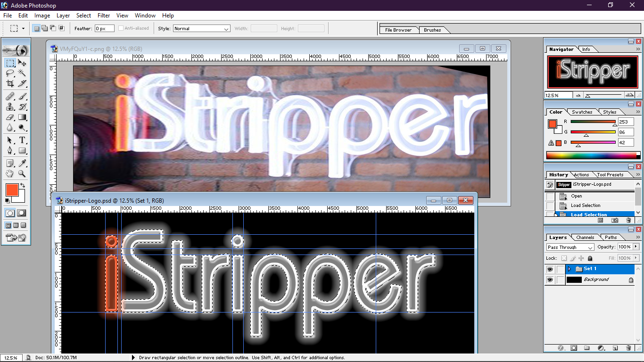
Task: Select the Type tool
Action: [x=22, y=140]
